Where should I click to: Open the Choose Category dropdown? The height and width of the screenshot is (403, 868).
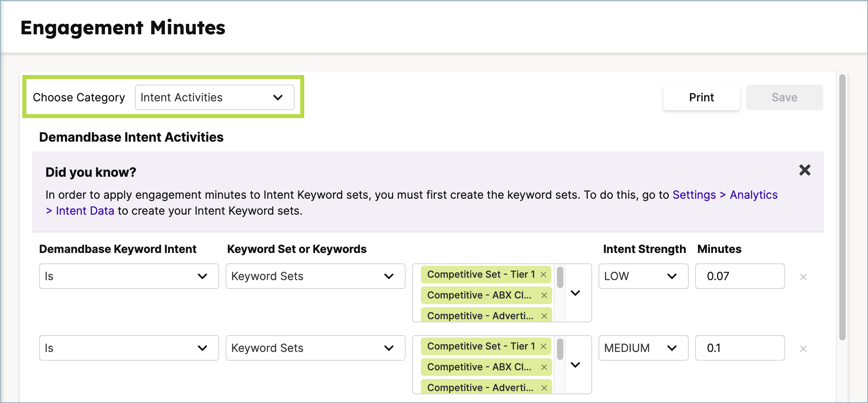(x=214, y=97)
